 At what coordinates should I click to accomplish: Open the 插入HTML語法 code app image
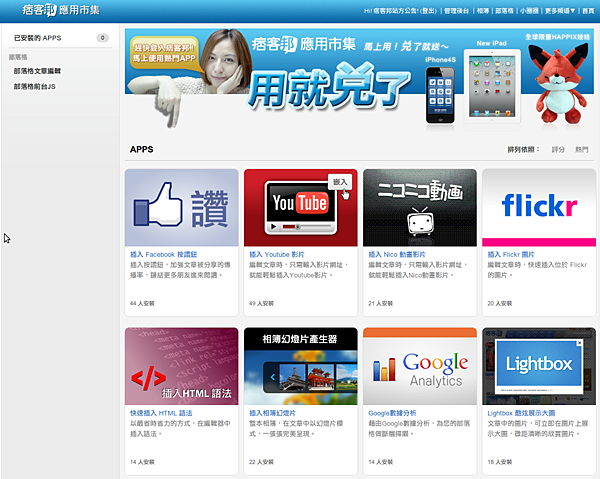click(x=181, y=366)
